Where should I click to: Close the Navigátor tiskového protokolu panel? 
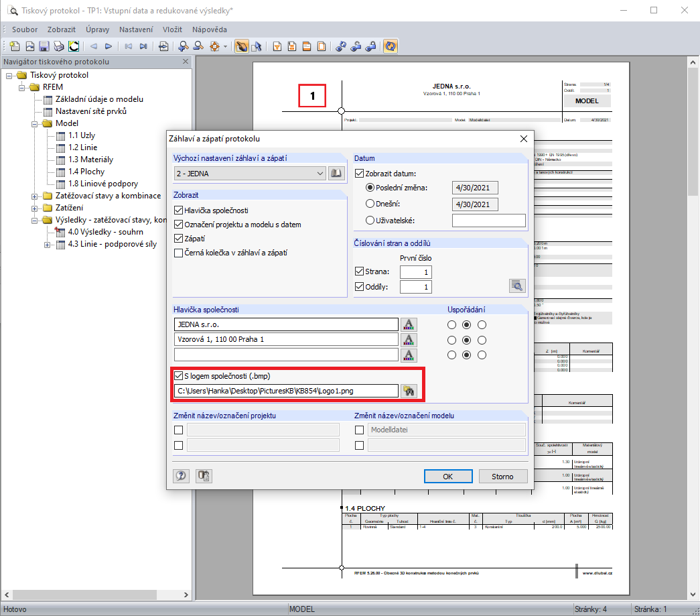click(186, 61)
